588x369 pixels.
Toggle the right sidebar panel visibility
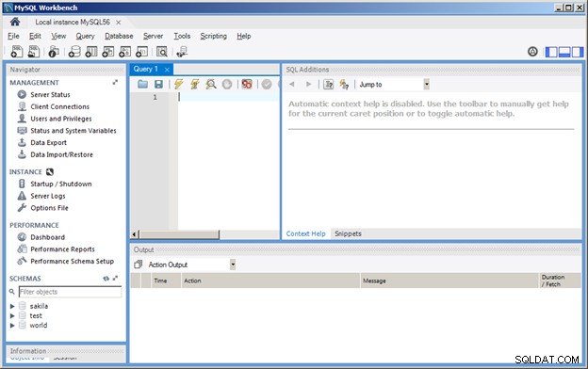577,52
